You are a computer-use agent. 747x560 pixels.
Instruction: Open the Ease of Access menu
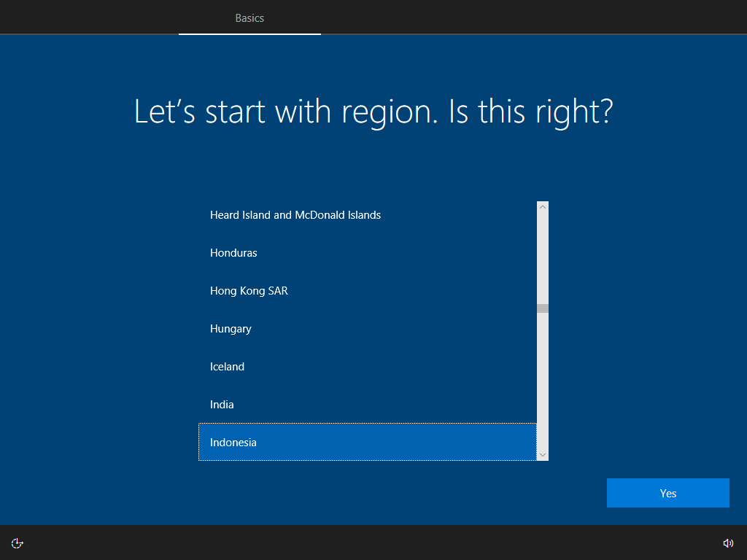pyautogui.click(x=17, y=542)
